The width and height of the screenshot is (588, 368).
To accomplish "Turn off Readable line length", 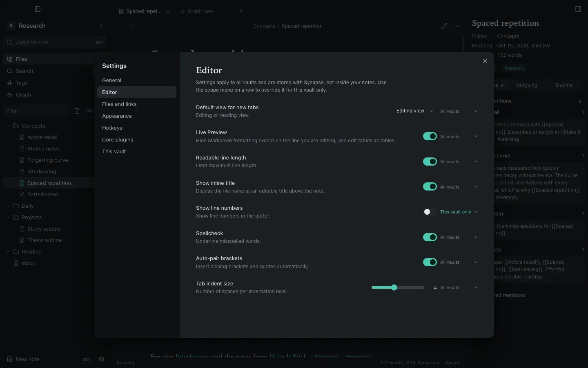I will [x=430, y=162].
